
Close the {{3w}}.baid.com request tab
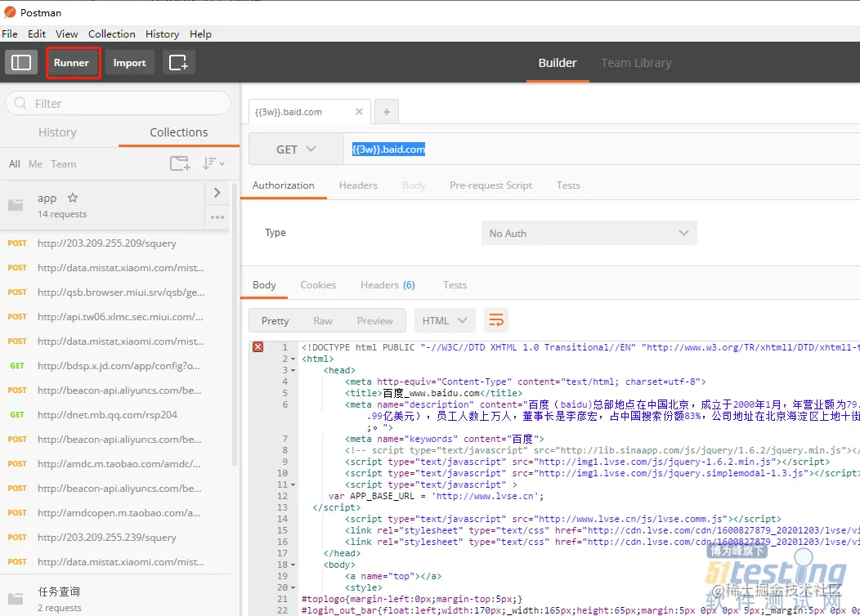point(359,112)
